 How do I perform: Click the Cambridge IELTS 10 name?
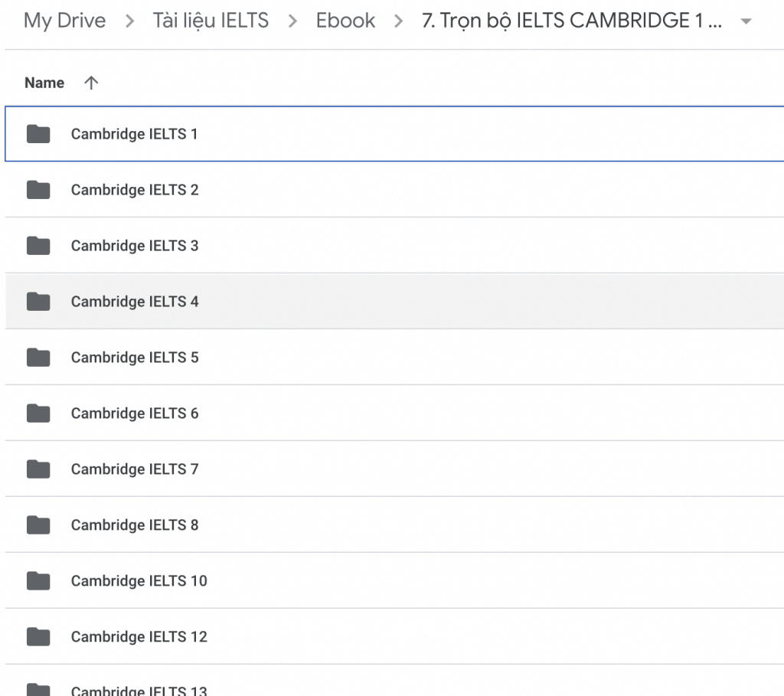[x=139, y=580]
